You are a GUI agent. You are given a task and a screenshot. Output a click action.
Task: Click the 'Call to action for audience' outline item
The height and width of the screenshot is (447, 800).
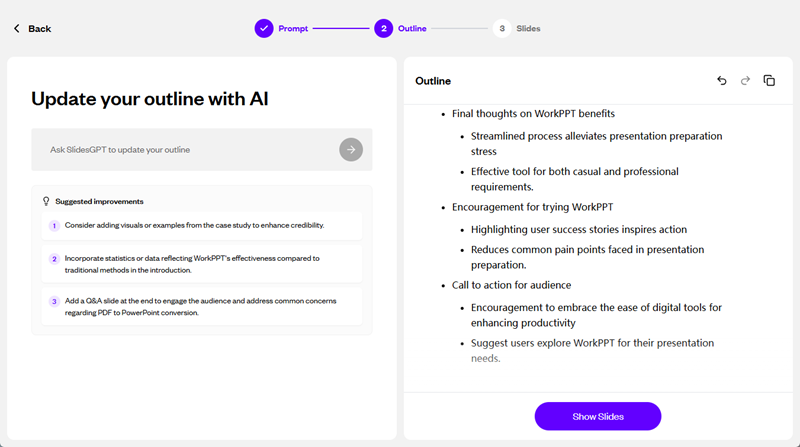(x=511, y=286)
